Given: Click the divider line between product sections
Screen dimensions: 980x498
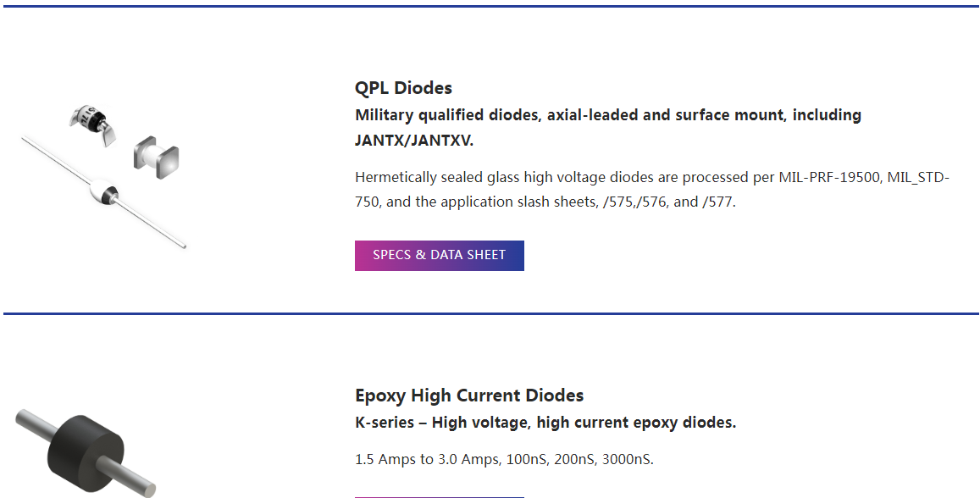Looking at the screenshot, I should (490, 313).
